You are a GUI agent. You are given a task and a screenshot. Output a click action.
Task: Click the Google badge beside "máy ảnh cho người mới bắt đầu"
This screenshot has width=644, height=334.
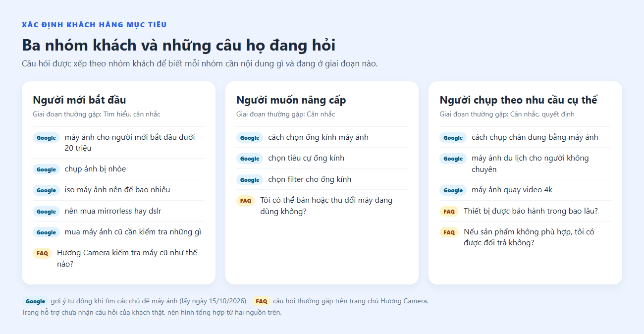(x=46, y=138)
